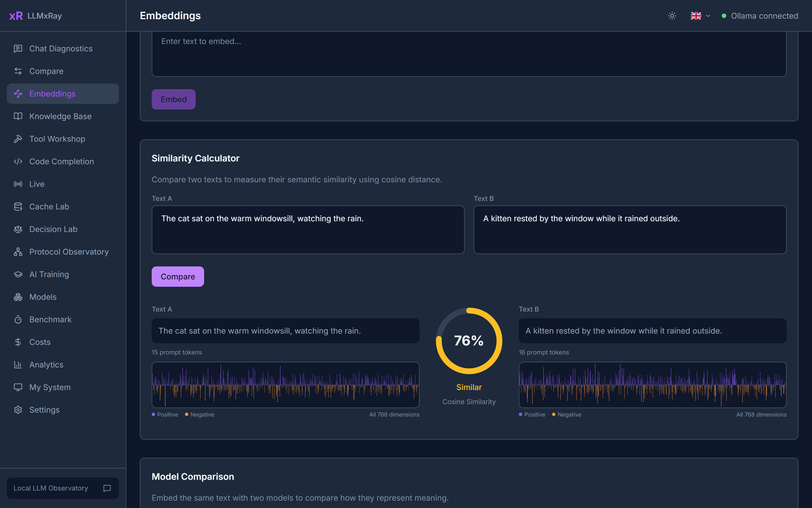Open the Models boxes icon

tap(18, 297)
